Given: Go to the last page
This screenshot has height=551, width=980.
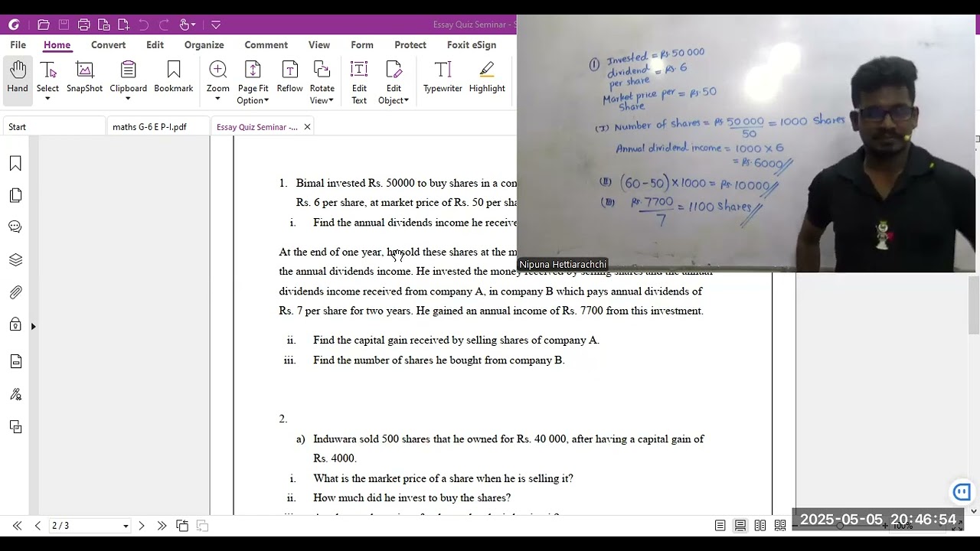Looking at the screenshot, I should (162, 526).
